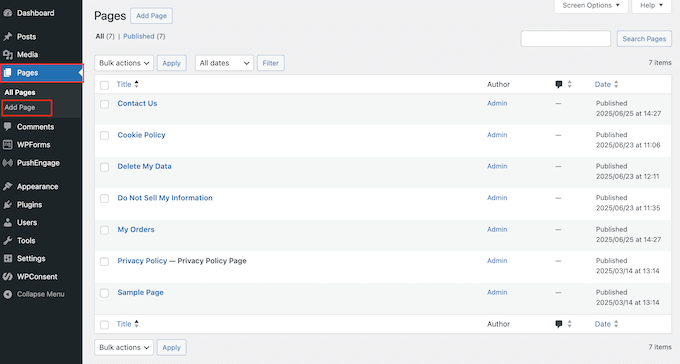This screenshot has height=364, width=680.
Task: Click Date sort arrows in footer row
Action: click(x=616, y=324)
